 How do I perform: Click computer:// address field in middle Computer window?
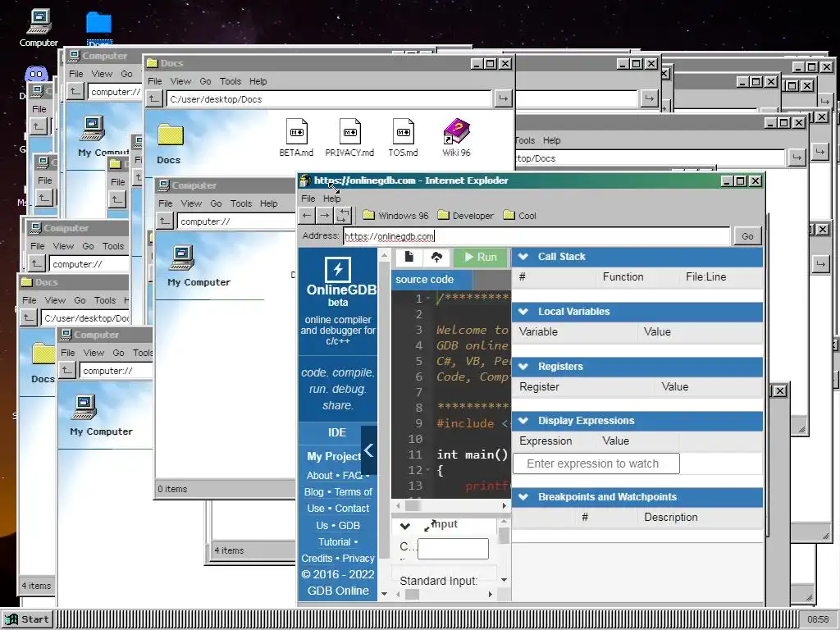[x=235, y=221]
